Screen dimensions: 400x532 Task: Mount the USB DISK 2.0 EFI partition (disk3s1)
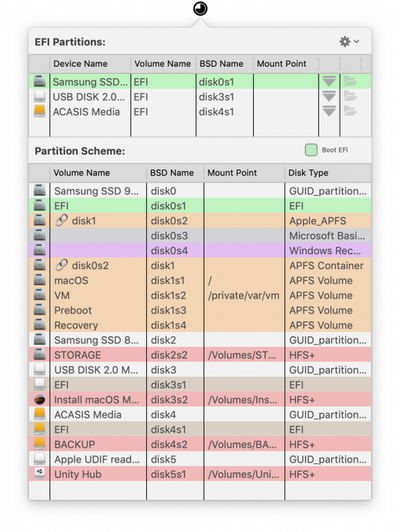click(329, 96)
